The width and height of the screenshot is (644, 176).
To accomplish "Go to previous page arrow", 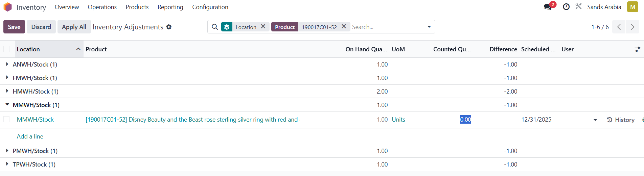I will pos(619,27).
